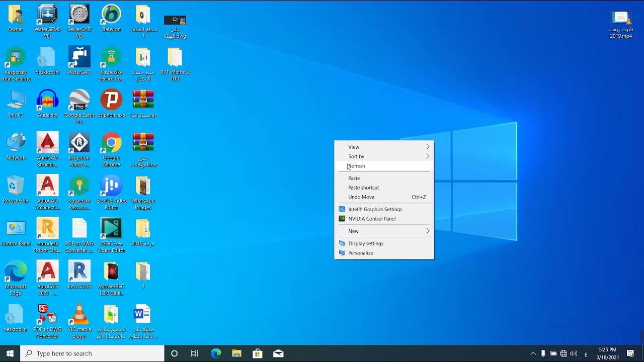This screenshot has width=644, height=362.
Task: Open the Control Panel desktop icon
Action: tap(16, 233)
